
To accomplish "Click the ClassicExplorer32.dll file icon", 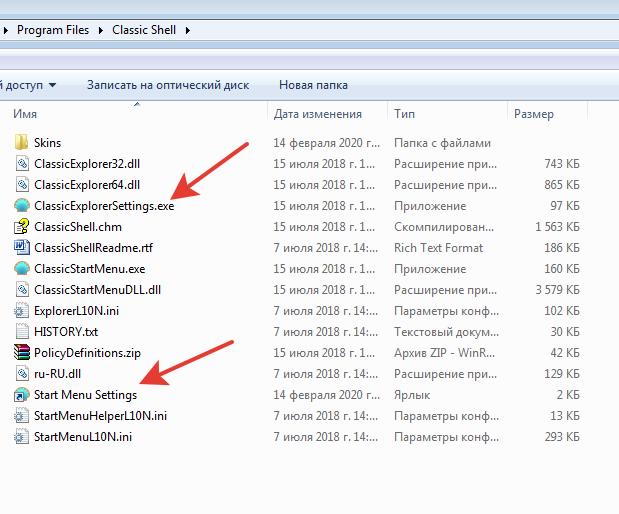I will (22, 164).
